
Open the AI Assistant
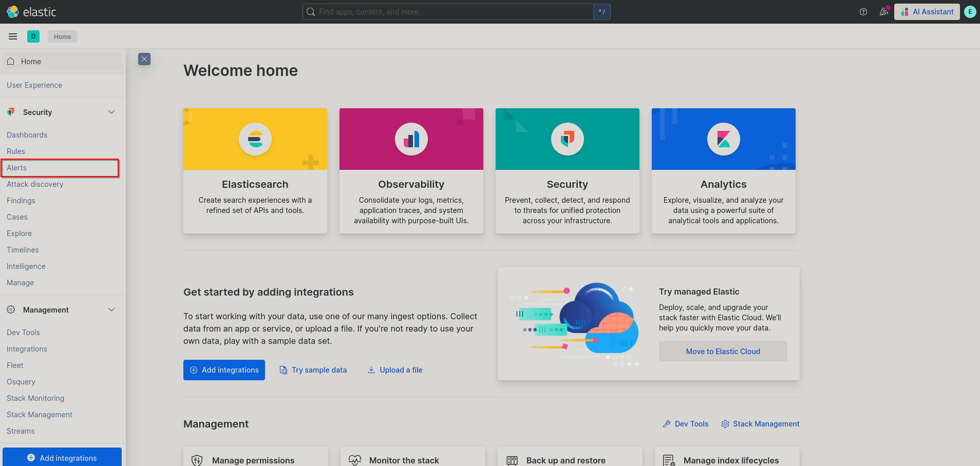point(927,12)
